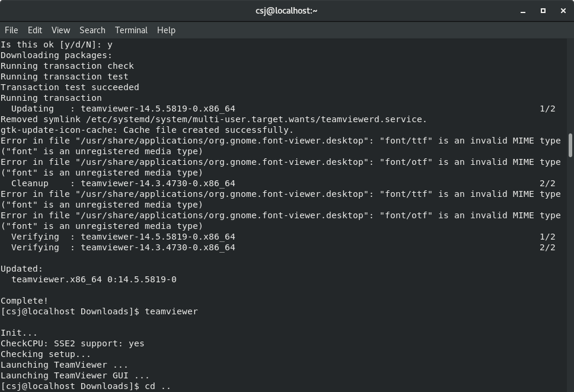The width and height of the screenshot is (574, 392).
Task: Click the 'Complete!' line
Action: pos(24,301)
